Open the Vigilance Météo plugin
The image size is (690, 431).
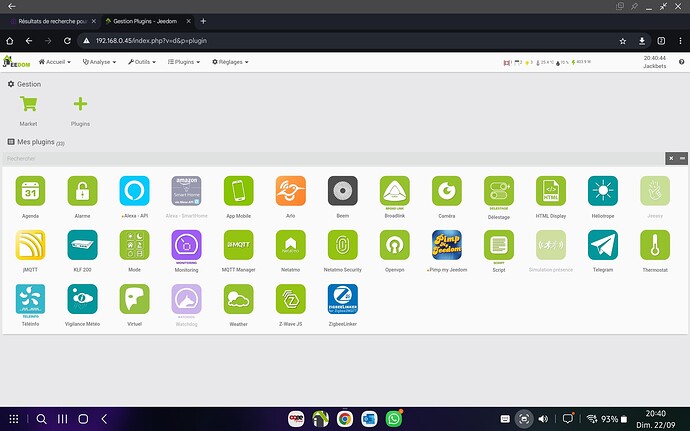coord(82,299)
